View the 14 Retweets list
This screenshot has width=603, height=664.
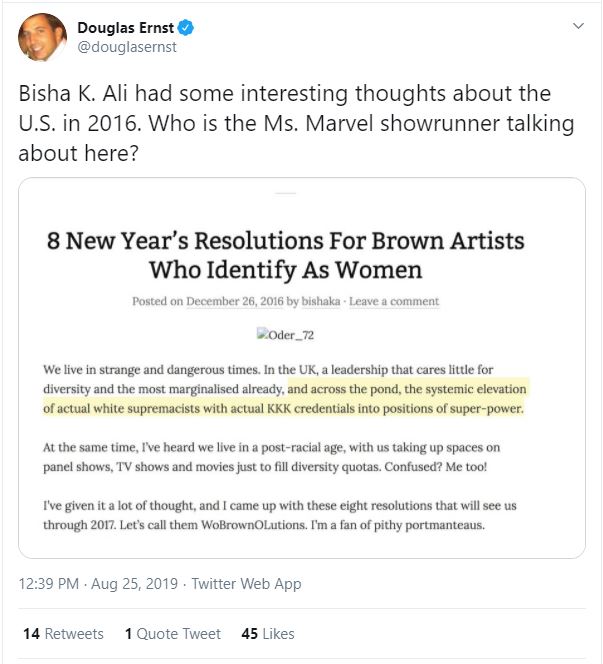click(x=62, y=634)
